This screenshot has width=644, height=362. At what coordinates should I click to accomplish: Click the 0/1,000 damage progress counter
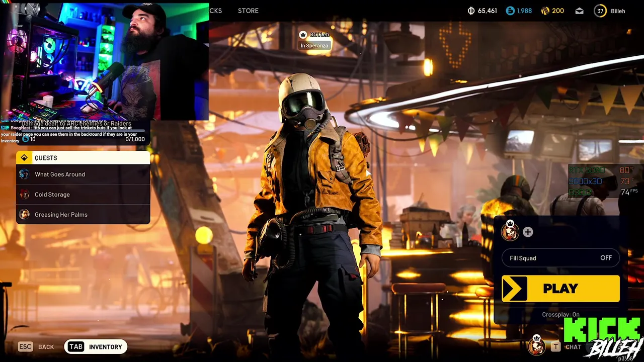(x=135, y=139)
